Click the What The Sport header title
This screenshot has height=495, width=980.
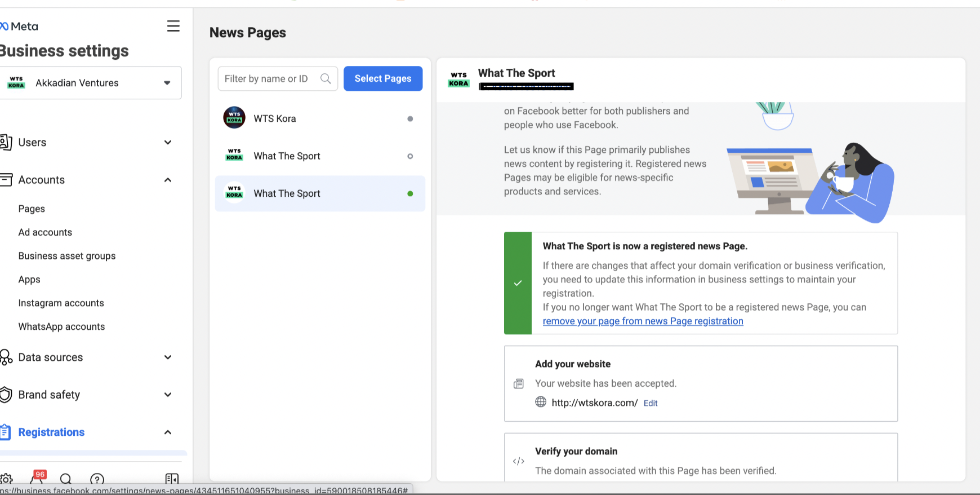[x=516, y=73]
